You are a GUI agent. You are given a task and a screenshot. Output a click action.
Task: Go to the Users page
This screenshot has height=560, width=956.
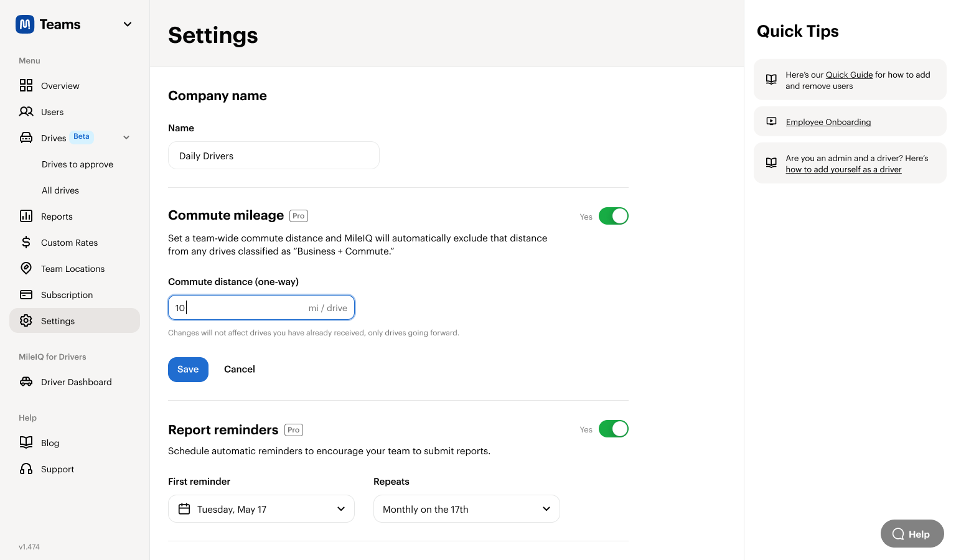tap(75, 112)
